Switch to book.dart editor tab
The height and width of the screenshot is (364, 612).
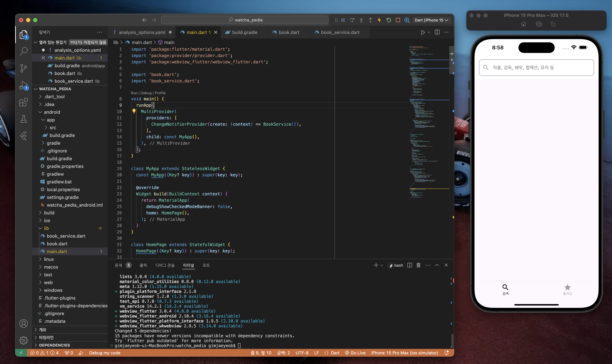[x=289, y=32]
